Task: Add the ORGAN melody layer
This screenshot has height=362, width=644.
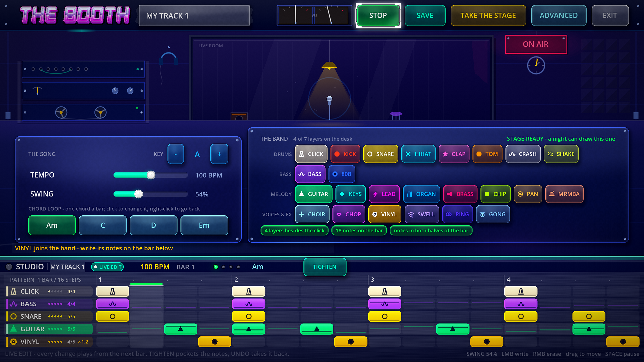Action: pyautogui.click(x=421, y=194)
